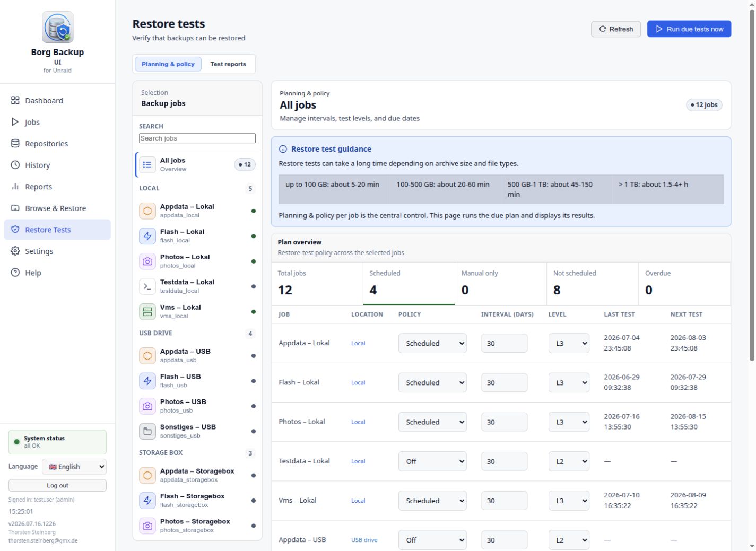Click the Refresh button
The height and width of the screenshot is (551, 756).
click(x=616, y=29)
